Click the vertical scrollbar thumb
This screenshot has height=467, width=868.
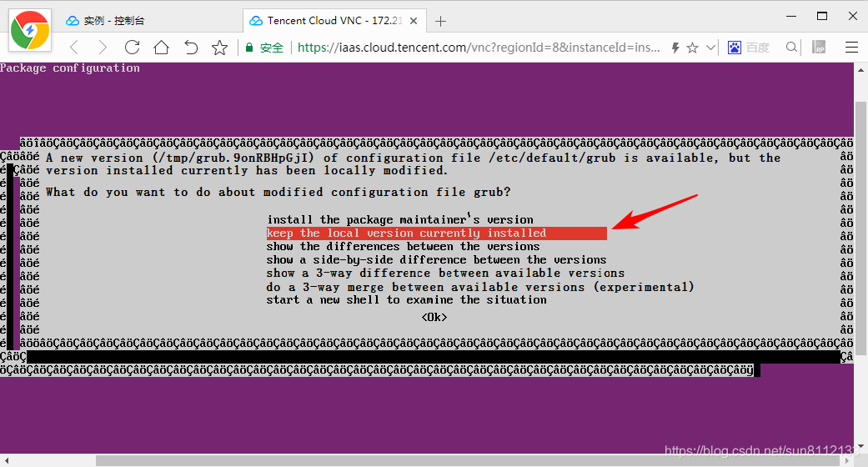(860, 228)
